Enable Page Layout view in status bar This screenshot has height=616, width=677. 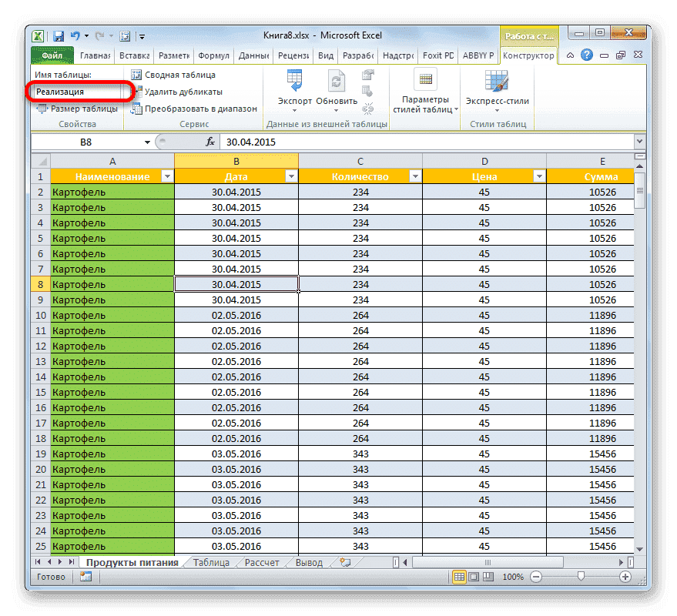click(x=475, y=577)
